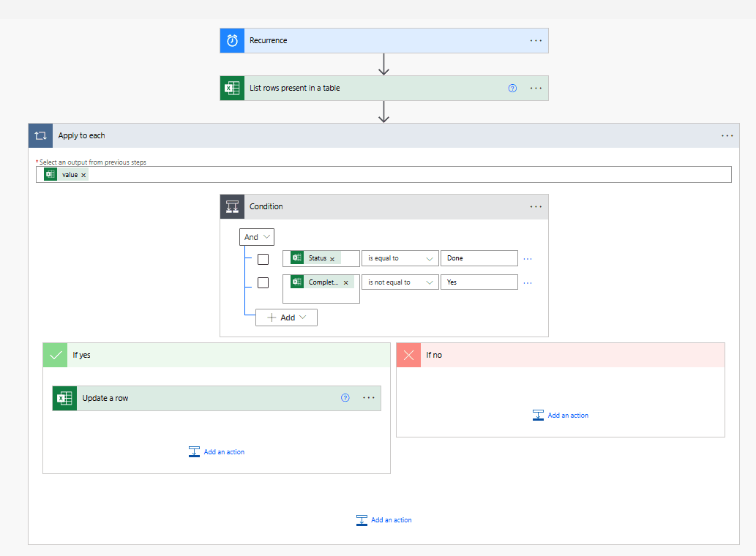Click the Recurrence clock icon
The width and height of the screenshot is (756, 556).
point(231,40)
